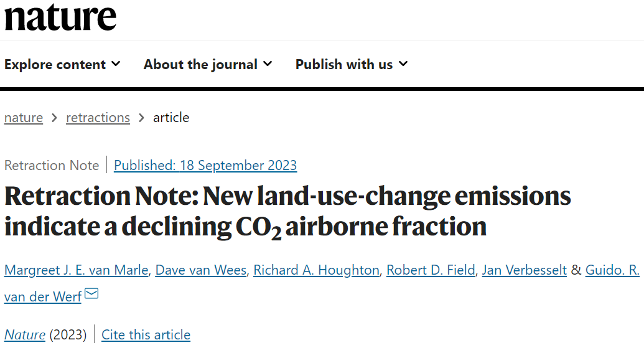Open author Dave van Wees
Screen dimensions: 644x345
[201, 270]
